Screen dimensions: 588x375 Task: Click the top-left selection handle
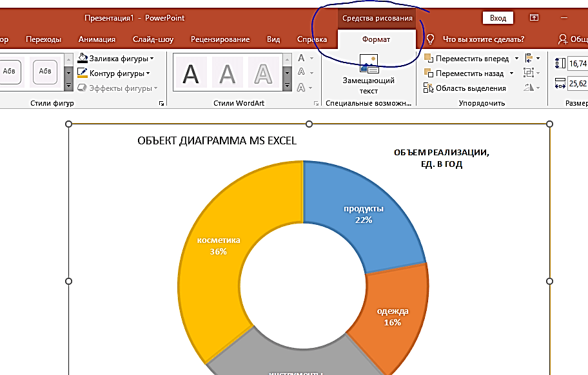pyautogui.click(x=68, y=124)
